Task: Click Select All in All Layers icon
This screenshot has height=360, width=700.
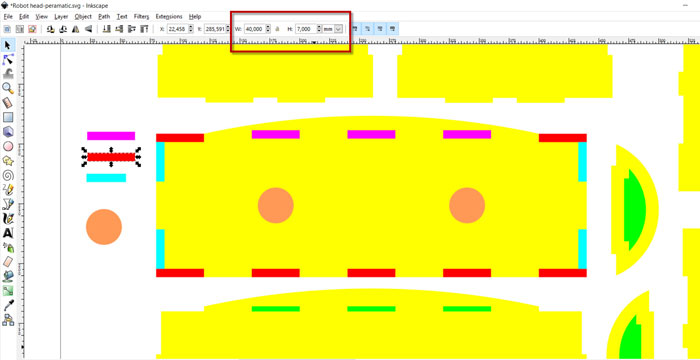Action: (20, 29)
